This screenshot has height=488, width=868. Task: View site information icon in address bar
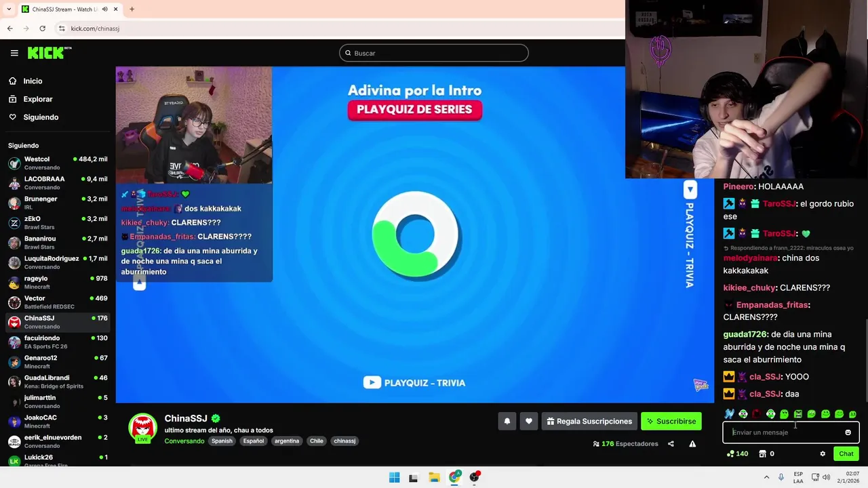point(62,28)
